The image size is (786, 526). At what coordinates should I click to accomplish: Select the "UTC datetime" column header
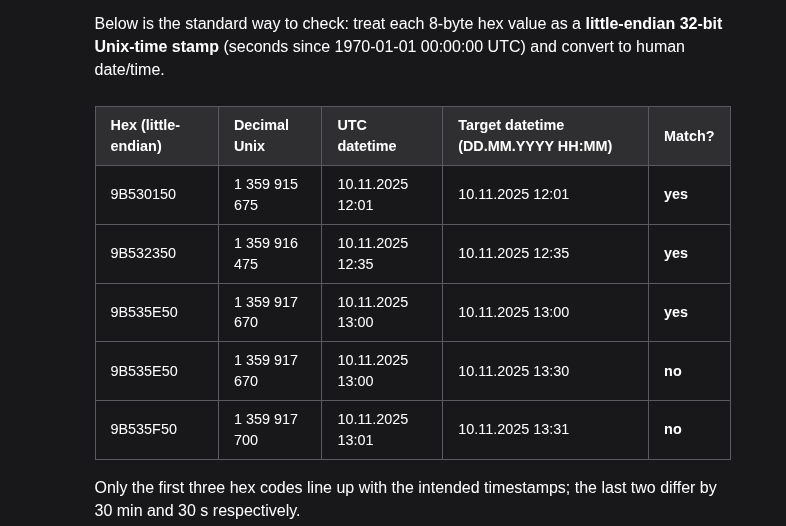pyautogui.click(x=366, y=135)
